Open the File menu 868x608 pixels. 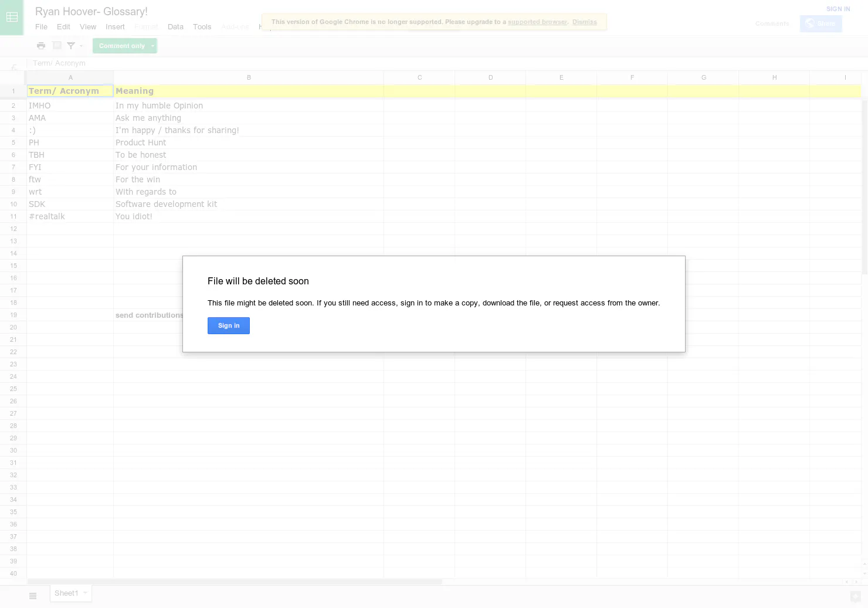(41, 27)
